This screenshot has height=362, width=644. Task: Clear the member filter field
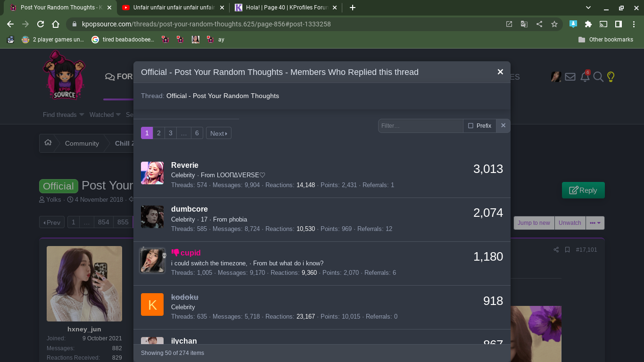tap(503, 126)
